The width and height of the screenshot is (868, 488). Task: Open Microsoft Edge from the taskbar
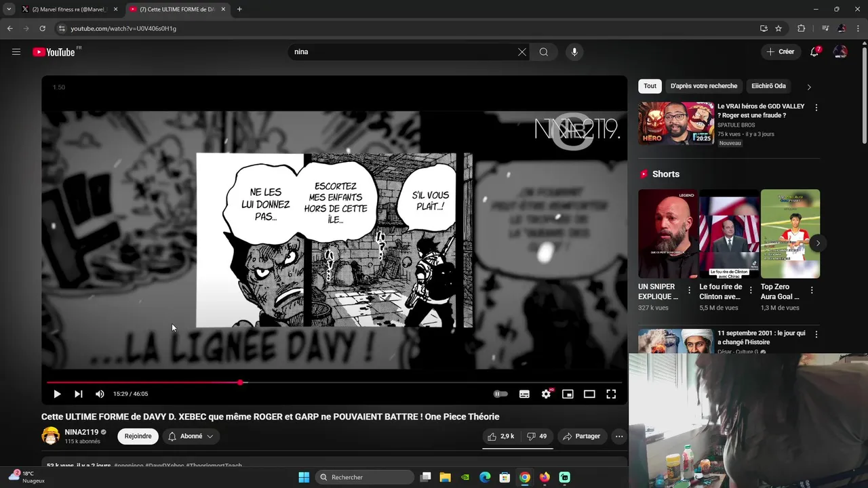(485, 477)
